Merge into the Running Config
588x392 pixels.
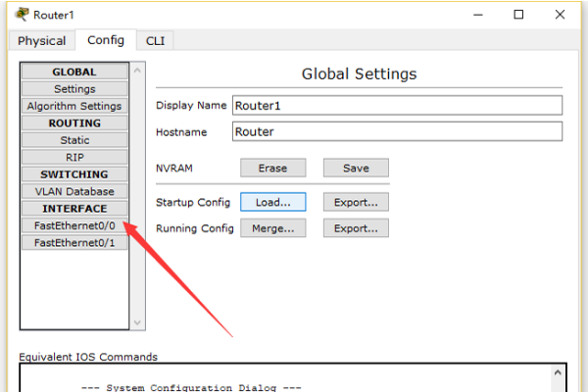click(272, 228)
